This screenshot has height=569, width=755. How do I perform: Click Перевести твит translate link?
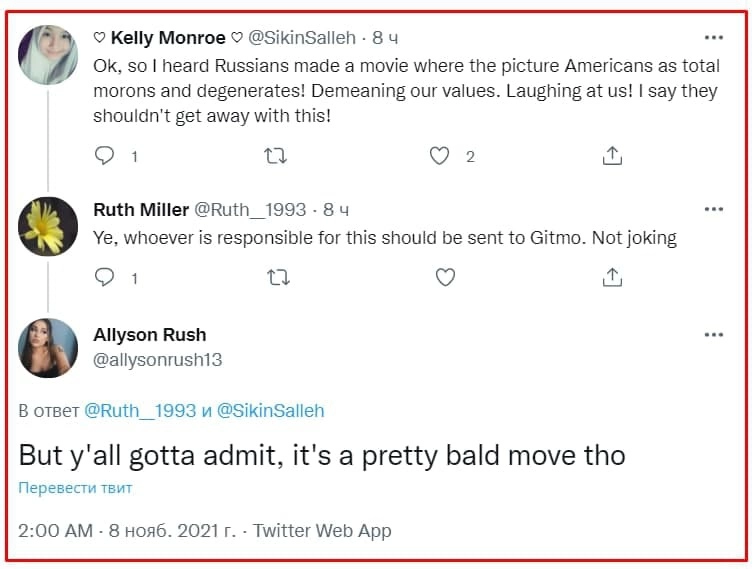click(x=75, y=488)
